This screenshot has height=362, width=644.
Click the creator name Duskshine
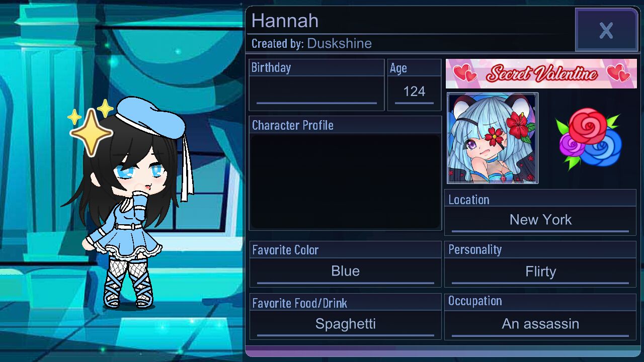[x=339, y=44]
